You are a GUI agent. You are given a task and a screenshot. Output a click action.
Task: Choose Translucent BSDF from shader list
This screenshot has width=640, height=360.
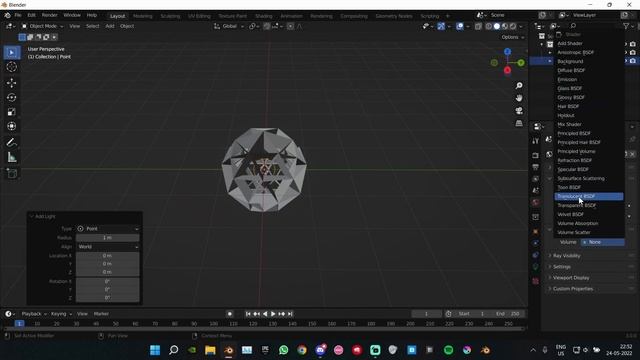tap(589, 196)
